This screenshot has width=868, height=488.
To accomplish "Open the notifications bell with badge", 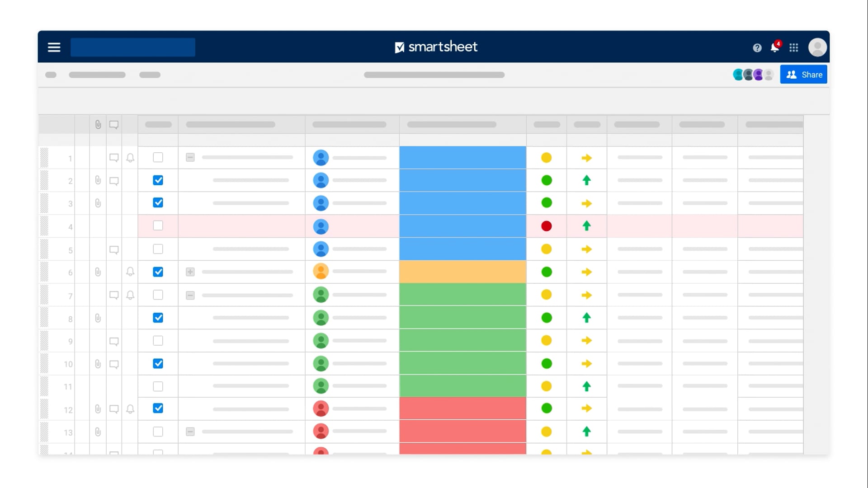I will pyautogui.click(x=775, y=47).
